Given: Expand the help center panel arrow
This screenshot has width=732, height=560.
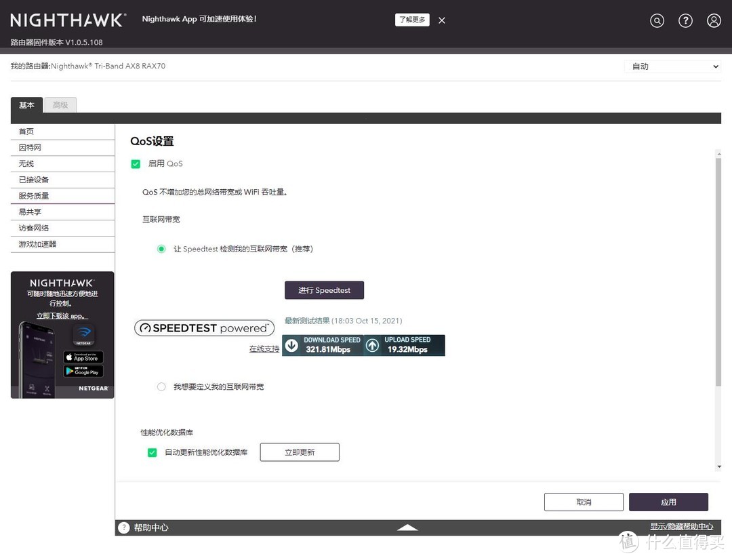Looking at the screenshot, I should (x=407, y=527).
